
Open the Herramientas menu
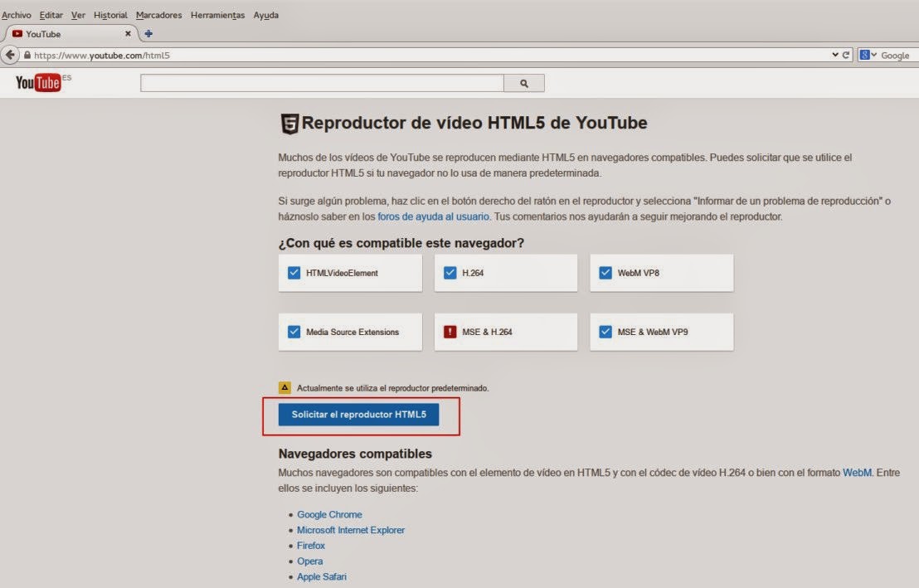[x=217, y=15]
